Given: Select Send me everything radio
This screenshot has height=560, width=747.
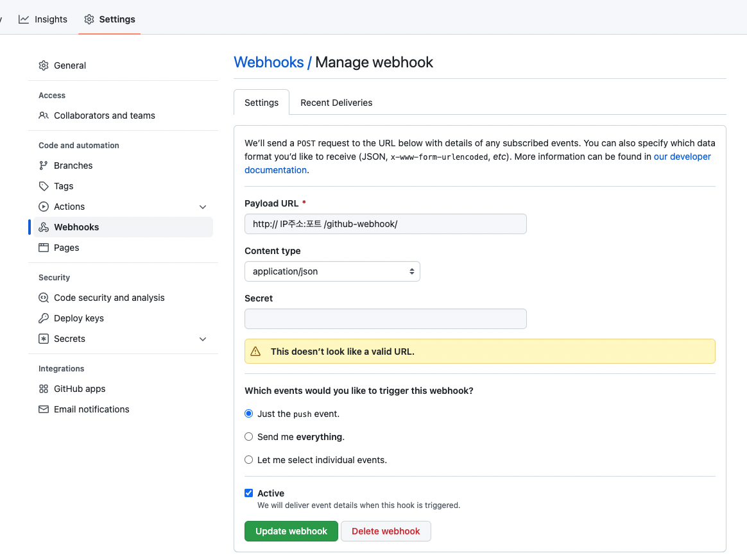Looking at the screenshot, I should pyautogui.click(x=249, y=437).
